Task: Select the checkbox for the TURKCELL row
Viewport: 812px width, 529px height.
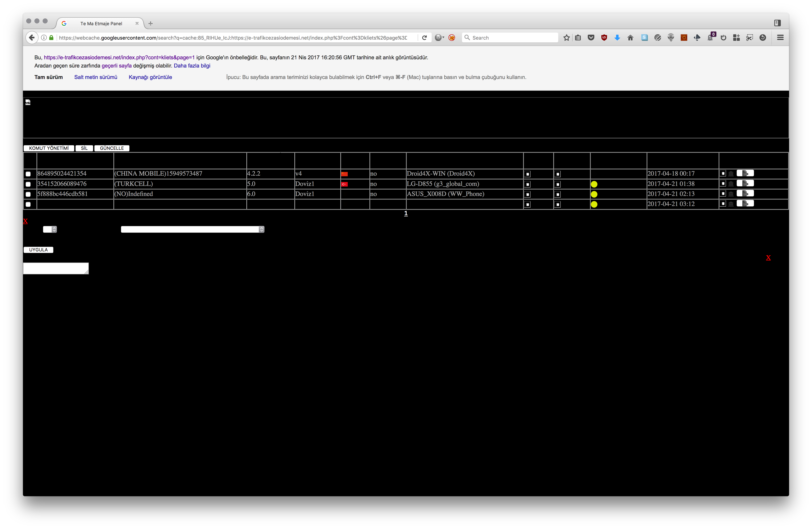Action: pyautogui.click(x=28, y=184)
